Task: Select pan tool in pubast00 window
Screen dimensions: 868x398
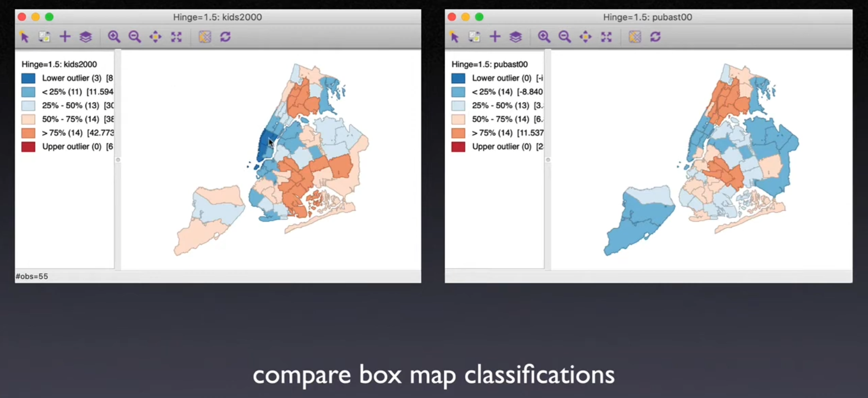Action: point(585,37)
